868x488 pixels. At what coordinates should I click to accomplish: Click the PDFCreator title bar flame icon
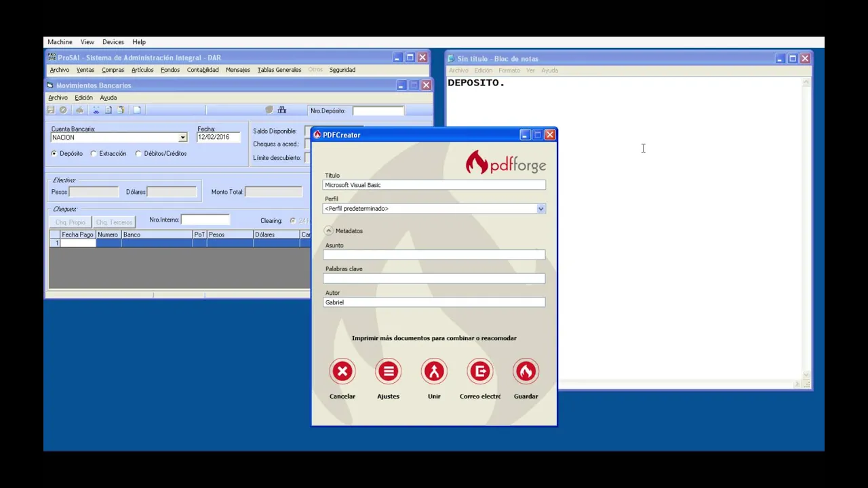pyautogui.click(x=317, y=135)
